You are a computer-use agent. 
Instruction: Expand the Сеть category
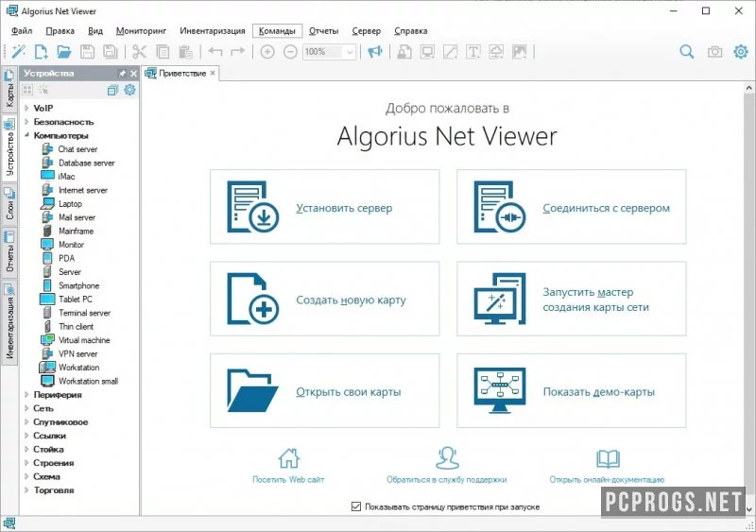(x=26, y=408)
